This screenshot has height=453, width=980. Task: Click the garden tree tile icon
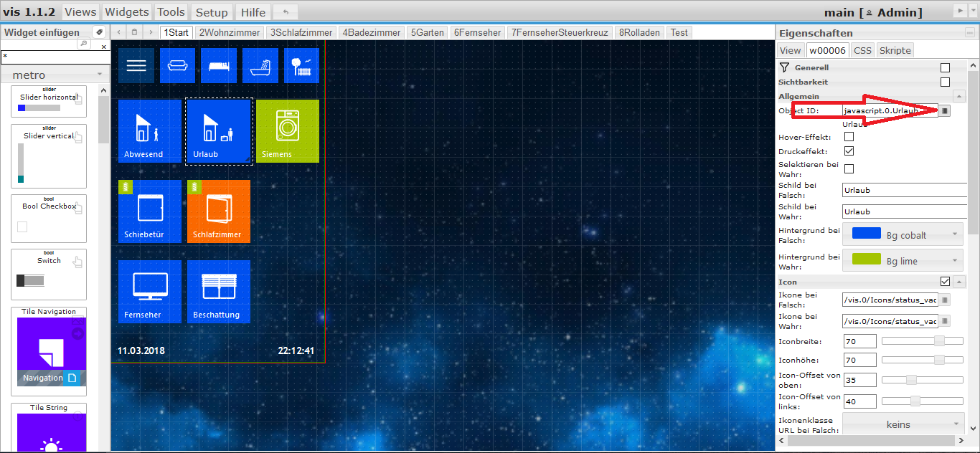click(x=301, y=66)
